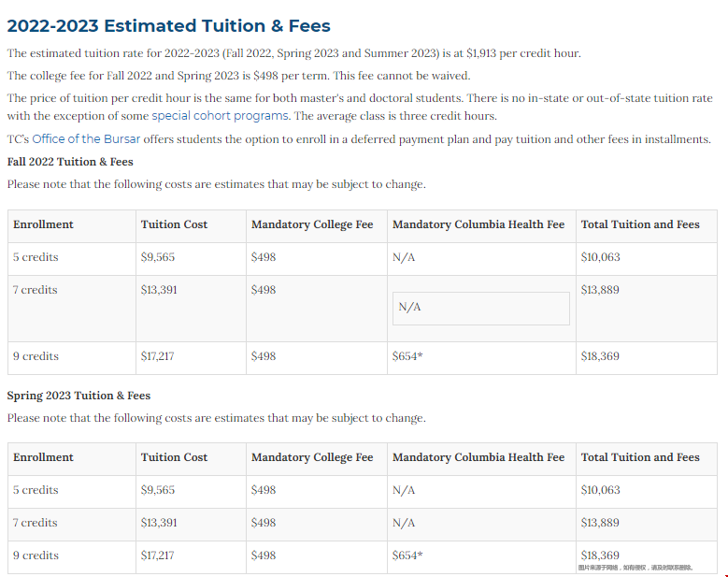This screenshot has width=728, height=577.
Task: Select the 5 credits row in Fall 2022 table
Action: point(36,257)
